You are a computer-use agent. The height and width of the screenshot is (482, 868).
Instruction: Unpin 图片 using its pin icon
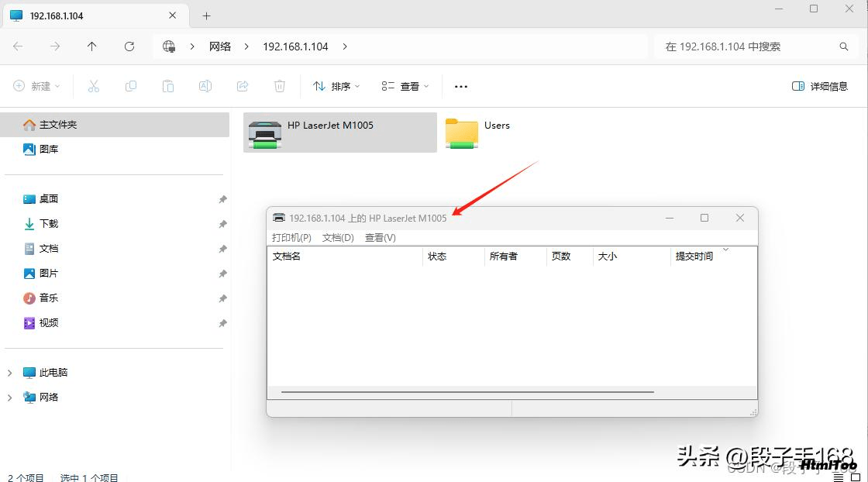point(222,274)
